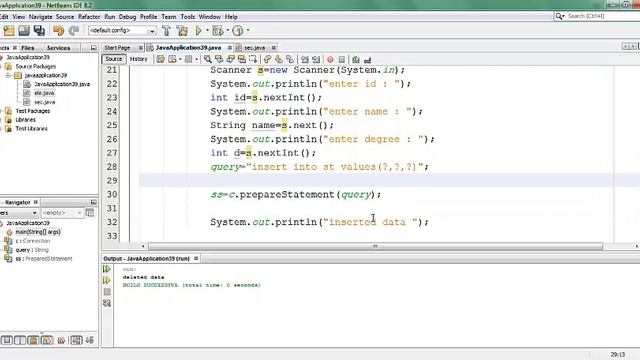Open the Output window settings icon

(107, 303)
